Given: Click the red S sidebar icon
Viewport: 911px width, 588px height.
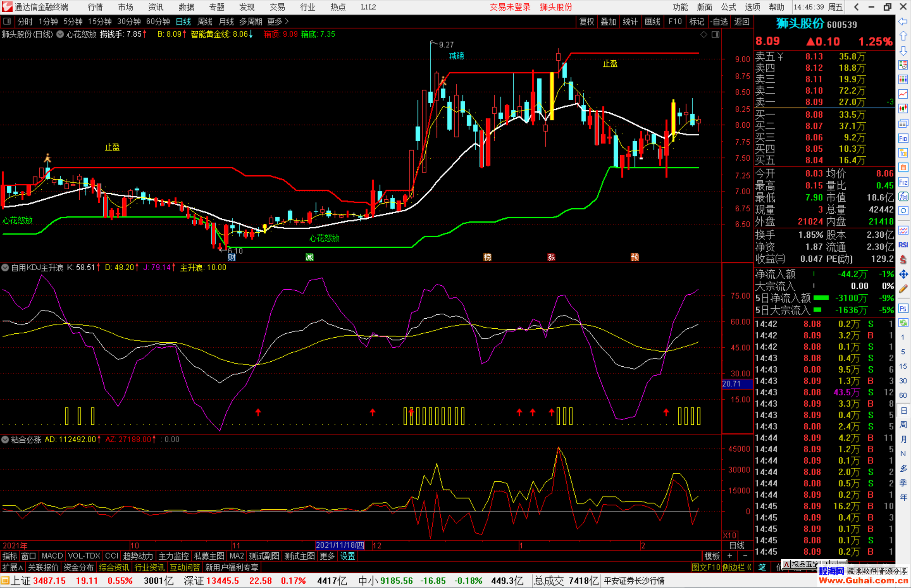Looking at the screenshot, I should [x=903, y=259].
